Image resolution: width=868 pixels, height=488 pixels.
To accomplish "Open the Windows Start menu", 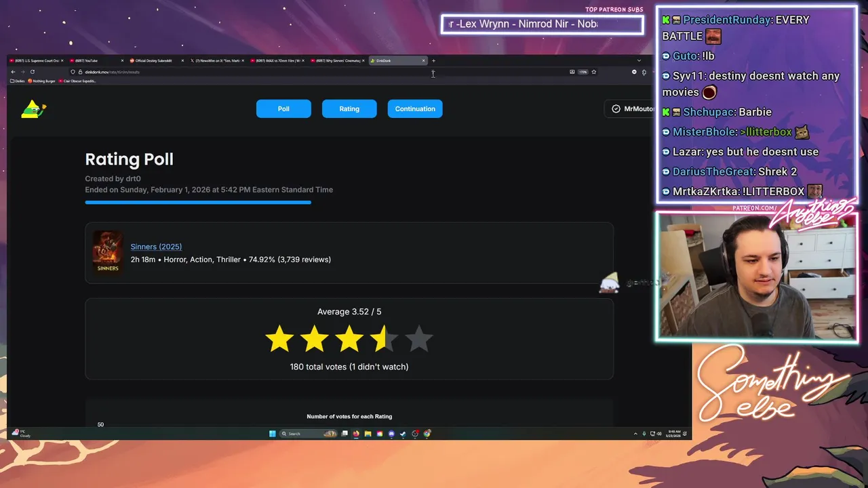I will coord(273,434).
